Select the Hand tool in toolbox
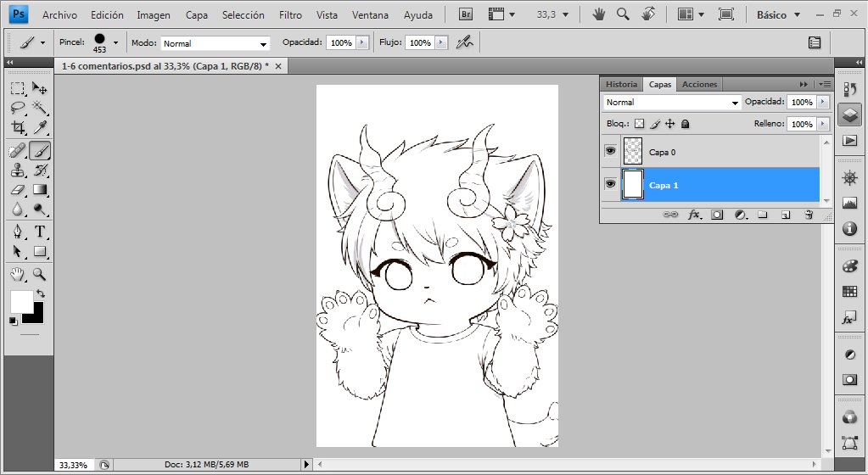Screen dimensions: 868x475 click(x=18, y=274)
